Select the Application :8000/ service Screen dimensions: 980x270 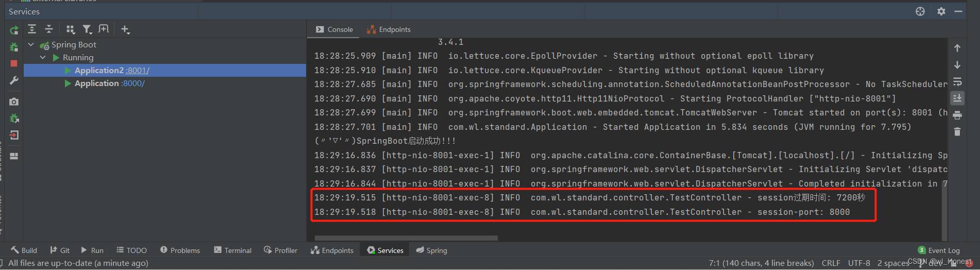tap(165, 83)
